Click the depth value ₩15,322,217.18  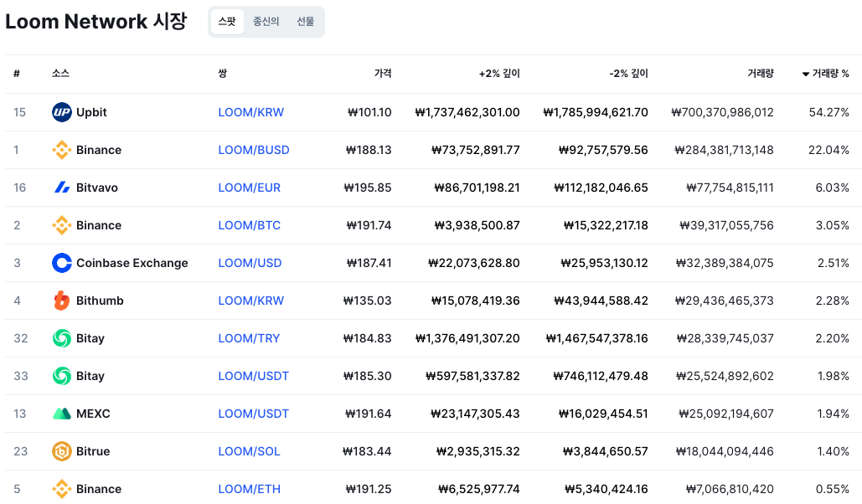[x=606, y=225]
